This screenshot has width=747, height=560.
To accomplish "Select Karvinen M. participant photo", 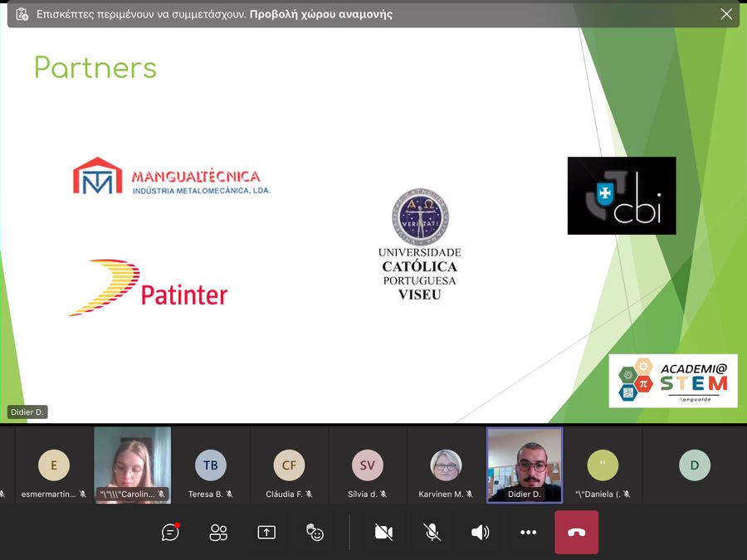I will (446, 465).
